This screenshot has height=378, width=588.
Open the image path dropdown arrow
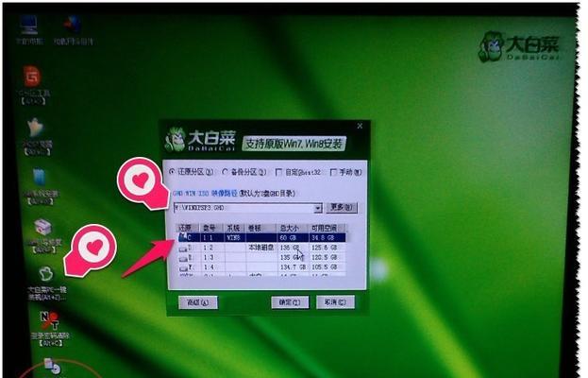[318, 208]
